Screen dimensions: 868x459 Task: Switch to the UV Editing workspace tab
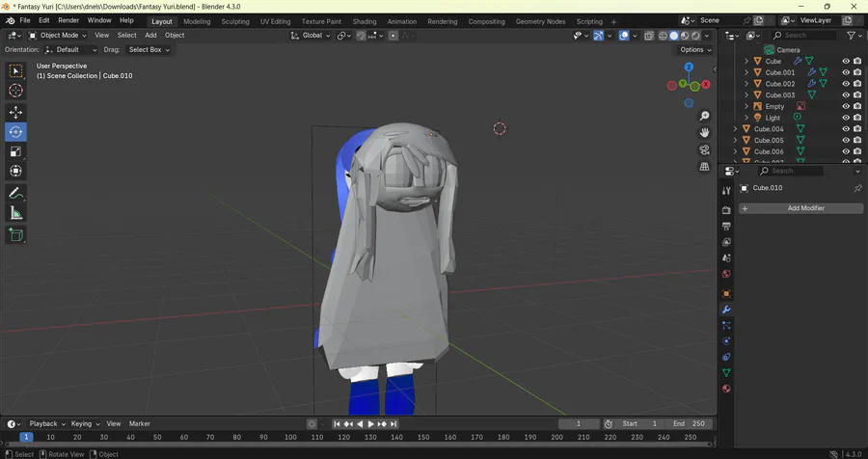(x=275, y=21)
